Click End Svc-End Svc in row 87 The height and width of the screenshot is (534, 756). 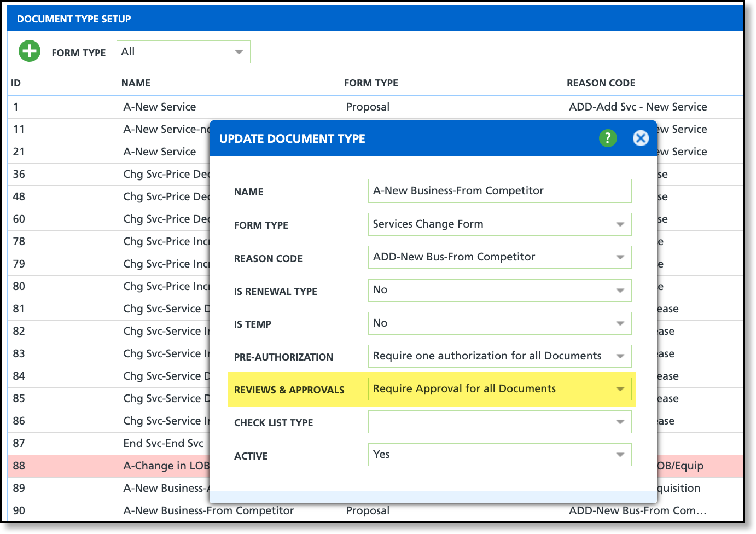164,443
